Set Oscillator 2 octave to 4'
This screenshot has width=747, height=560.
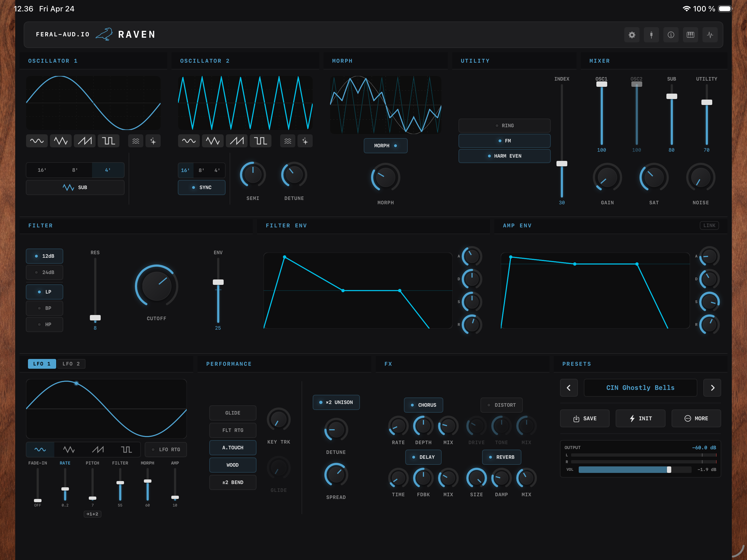217,170
